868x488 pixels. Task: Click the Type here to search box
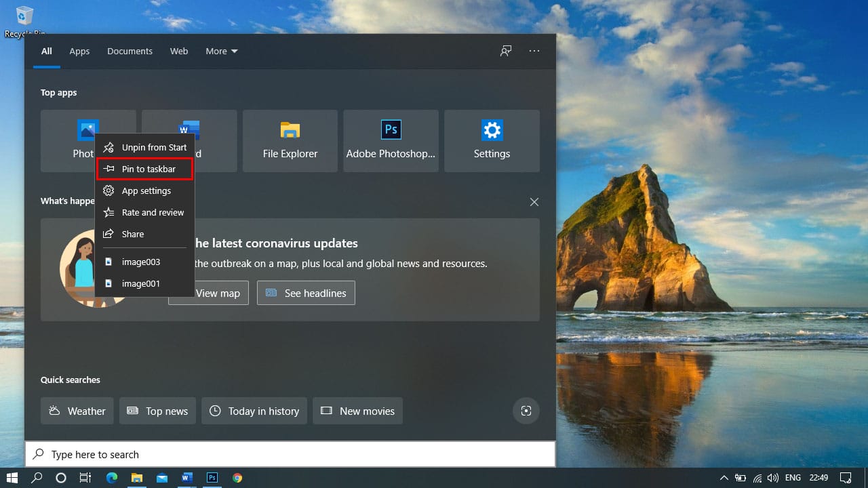[x=290, y=454]
